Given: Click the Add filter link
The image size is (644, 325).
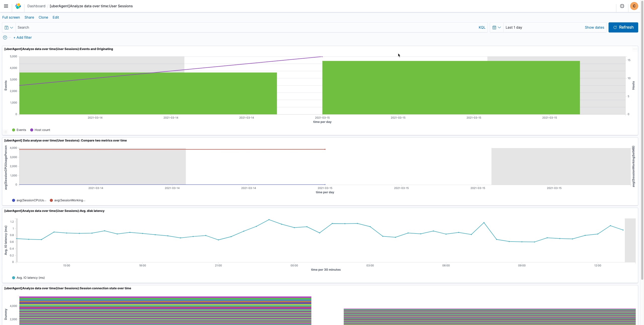Looking at the screenshot, I should click(23, 37).
